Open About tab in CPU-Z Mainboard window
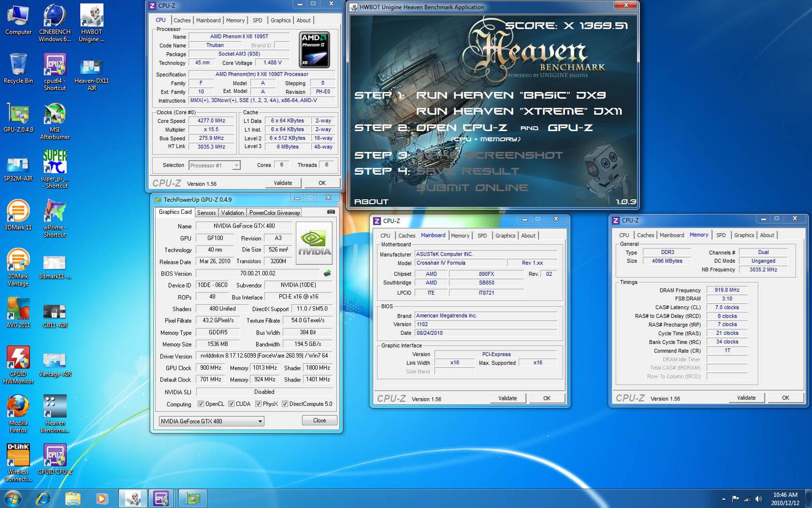The width and height of the screenshot is (812, 508). coord(528,236)
